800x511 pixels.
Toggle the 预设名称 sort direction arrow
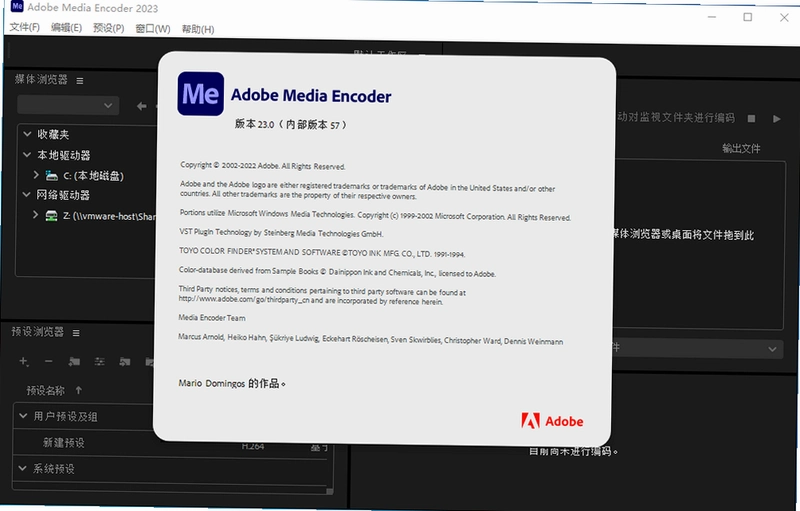79,390
